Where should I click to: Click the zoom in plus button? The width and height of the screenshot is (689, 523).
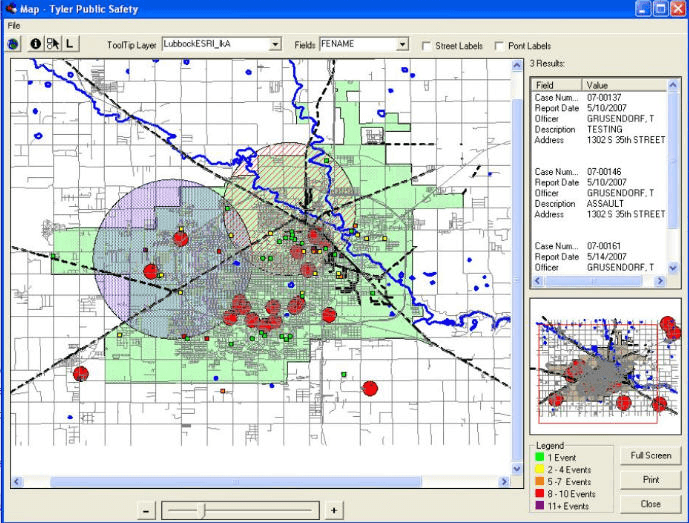pyautogui.click(x=334, y=510)
